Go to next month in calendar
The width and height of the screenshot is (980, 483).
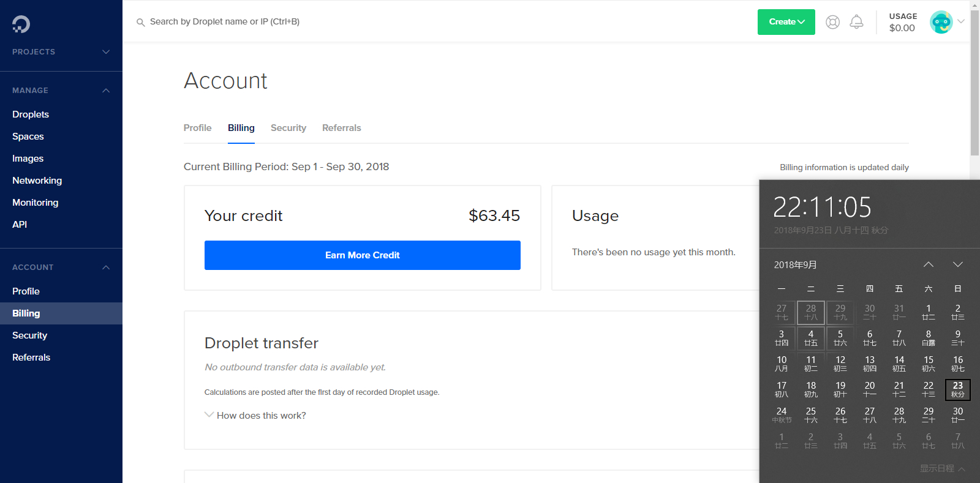click(x=958, y=264)
